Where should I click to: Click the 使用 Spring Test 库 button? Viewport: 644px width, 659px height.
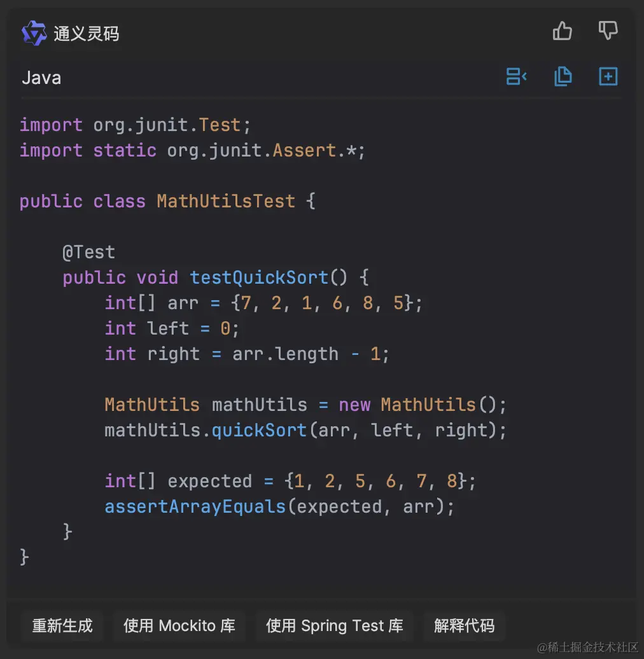coord(335,626)
